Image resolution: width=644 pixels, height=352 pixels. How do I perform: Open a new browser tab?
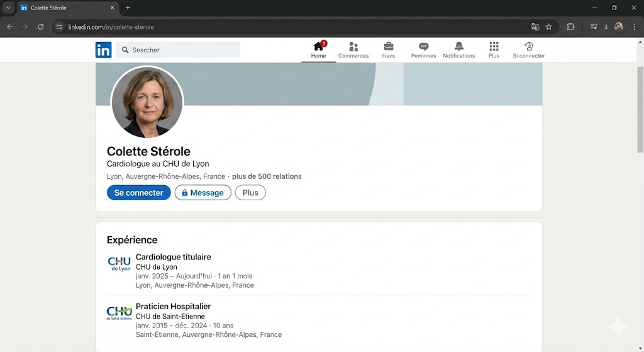point(128,8)
